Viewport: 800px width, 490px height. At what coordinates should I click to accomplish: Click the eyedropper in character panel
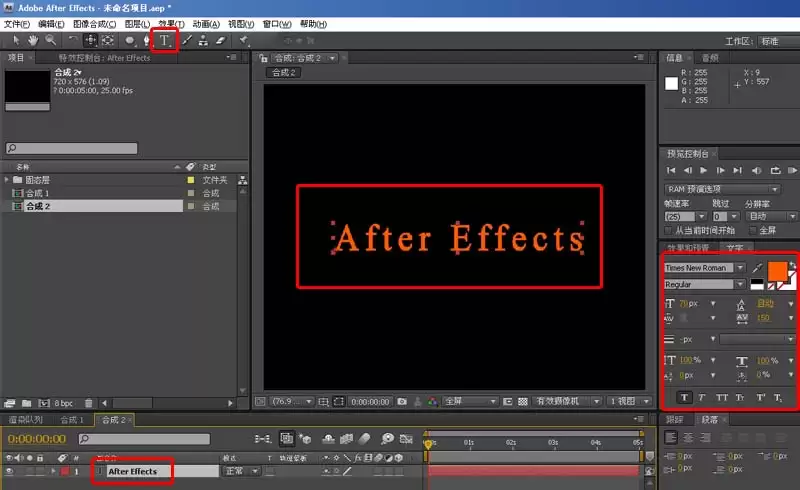pyautogui.click(x=757, y=267)
